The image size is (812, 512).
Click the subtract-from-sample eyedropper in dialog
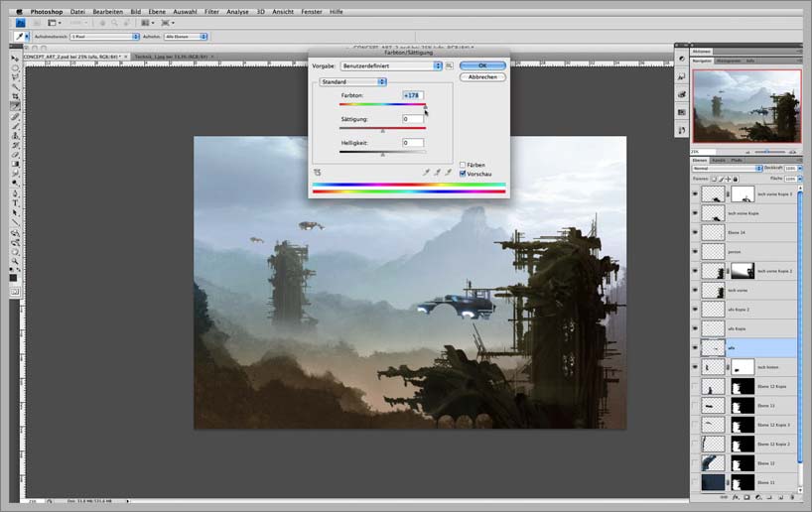tap(449, 173)
